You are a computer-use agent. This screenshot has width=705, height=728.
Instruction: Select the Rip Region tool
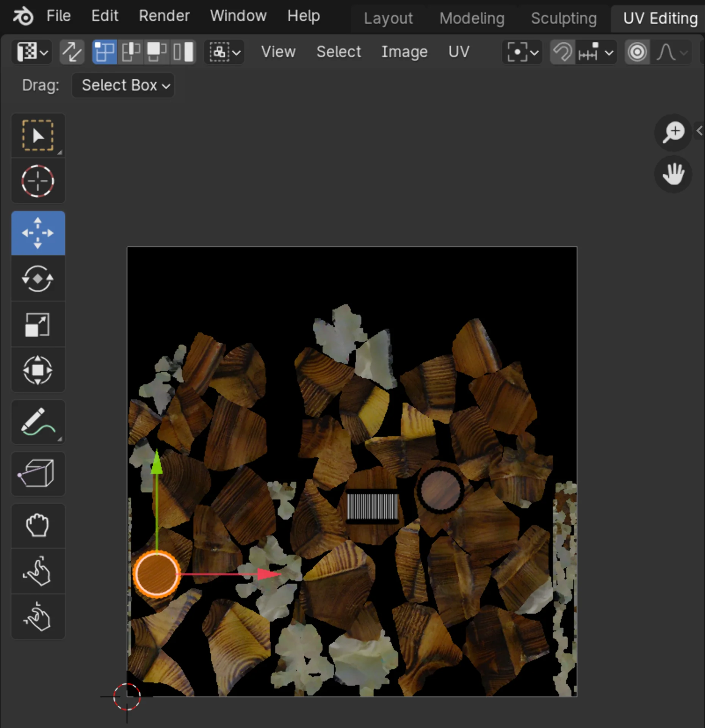point(38,474)
